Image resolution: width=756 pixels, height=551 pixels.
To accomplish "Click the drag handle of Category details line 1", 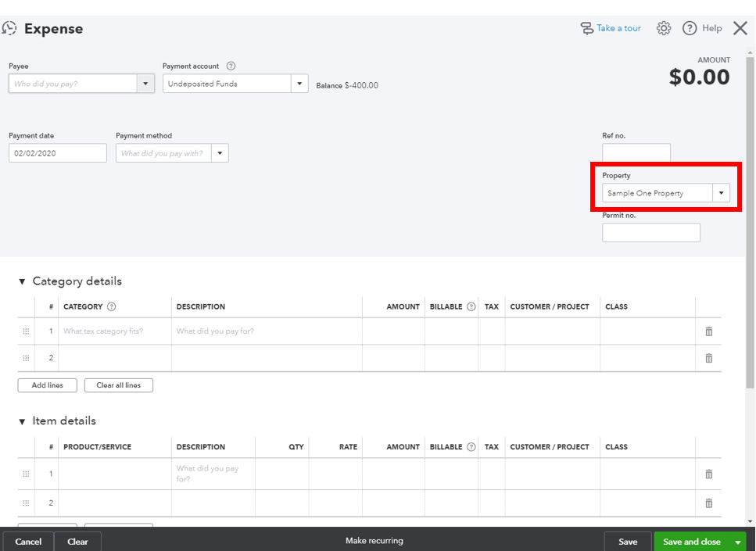I will [x=26, y=331].
